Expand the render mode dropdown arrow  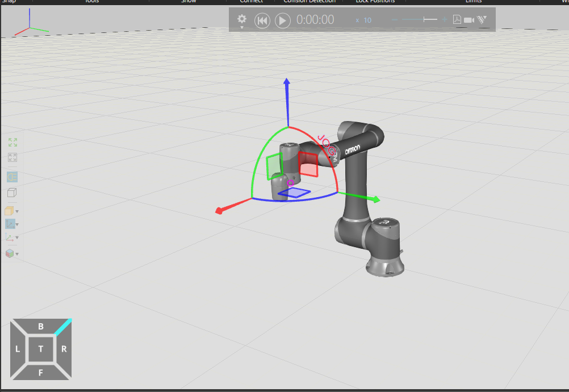[x=17, y=211]
